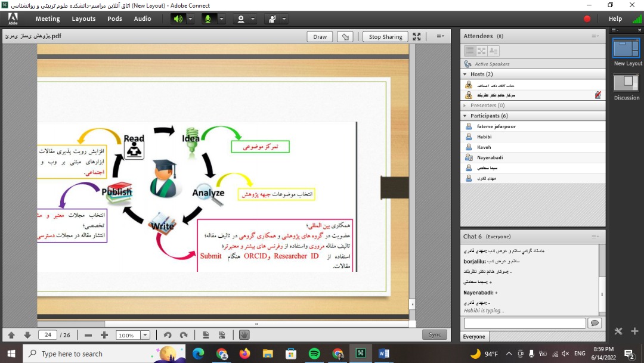Toggle full screen for the share pod

[x=417, y=37]
